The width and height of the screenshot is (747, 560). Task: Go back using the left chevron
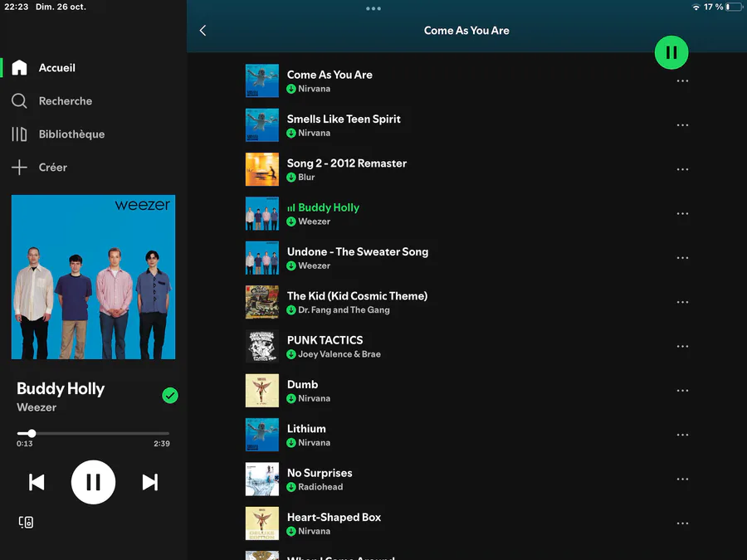[203, 31]
